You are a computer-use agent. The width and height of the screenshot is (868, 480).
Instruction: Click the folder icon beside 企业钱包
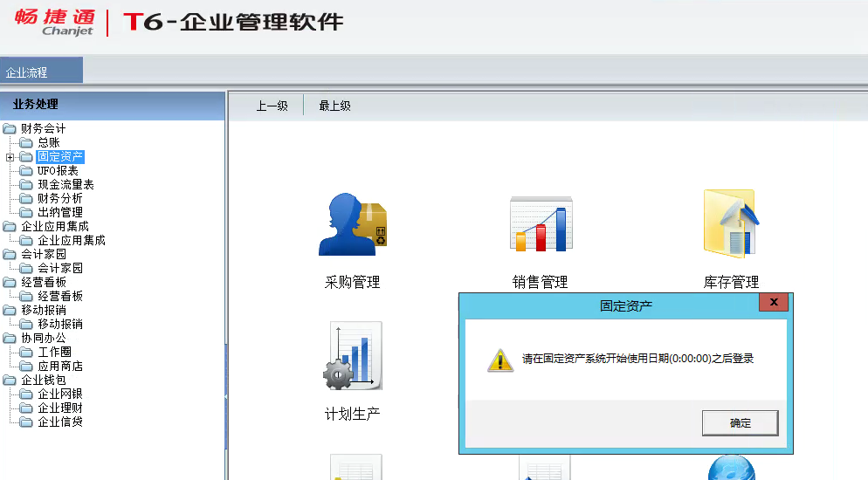[10, 380]
